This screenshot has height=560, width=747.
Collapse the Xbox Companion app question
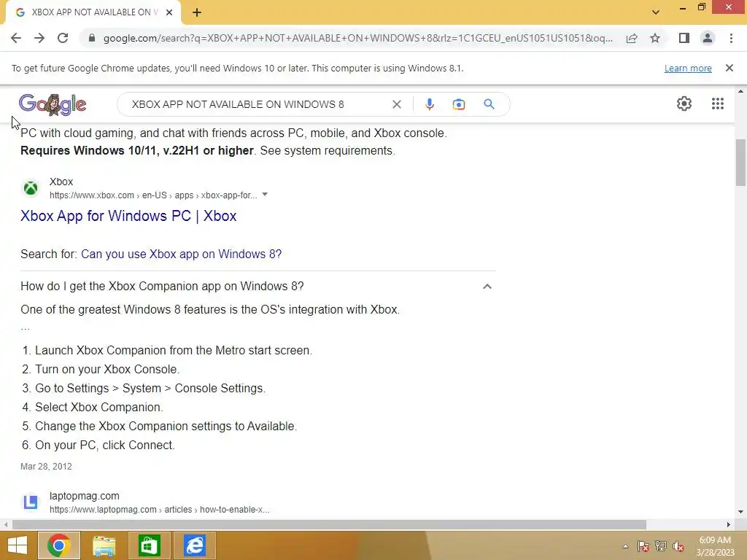tap(487, 286)
